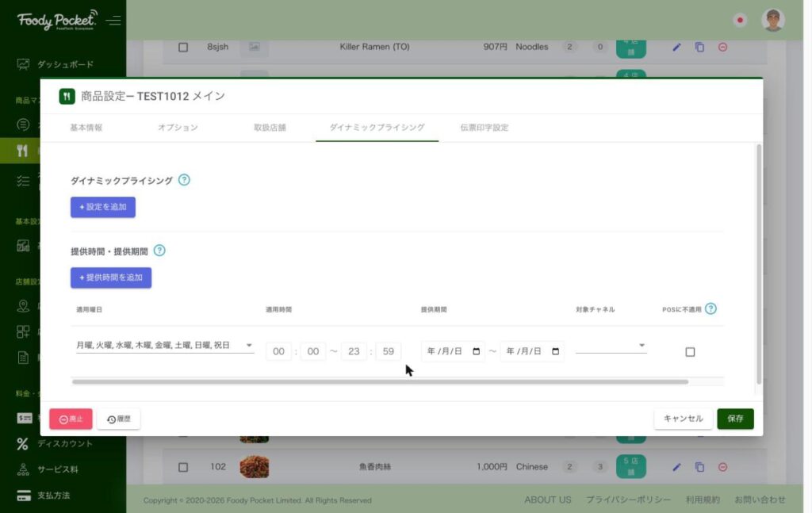Click the 保存 save button
The width and height of the screenshot is (812, 513).
735,419
